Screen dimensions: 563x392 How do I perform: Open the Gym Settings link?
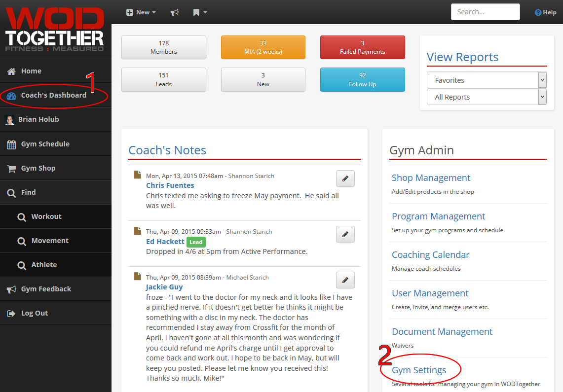point(419,370)
